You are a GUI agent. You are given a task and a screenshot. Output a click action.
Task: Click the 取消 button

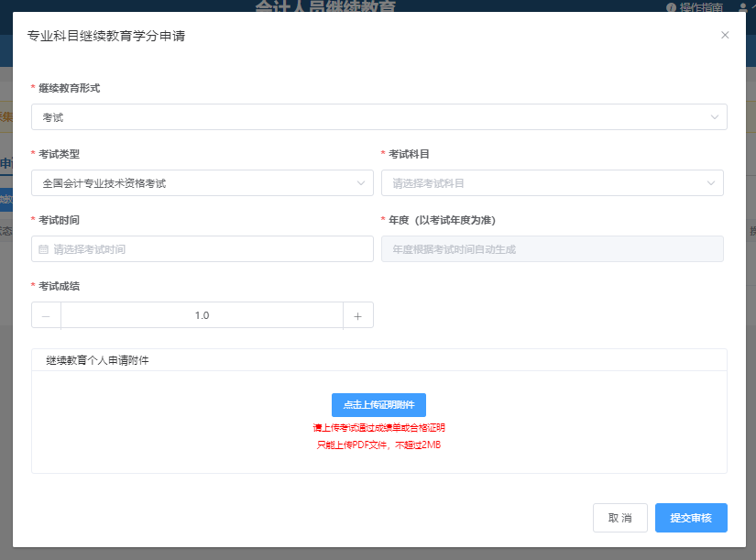(619, 518)
